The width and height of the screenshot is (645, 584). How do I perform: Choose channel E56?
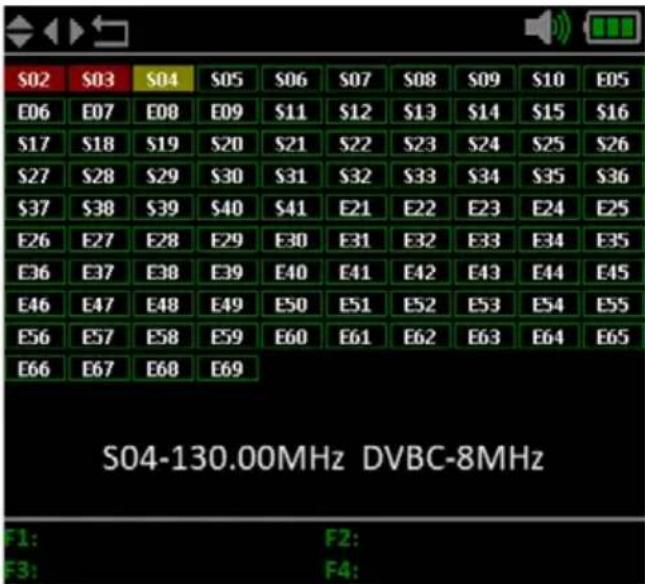[34, 336]
